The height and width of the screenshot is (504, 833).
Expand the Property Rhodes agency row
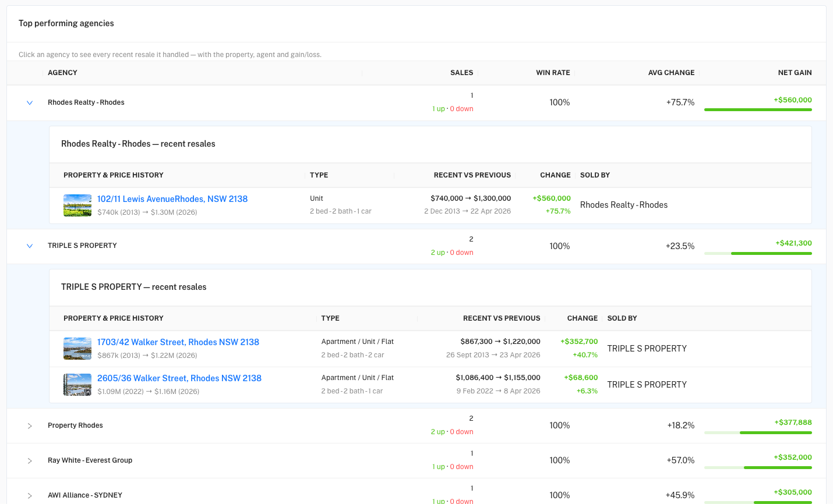[30, 426]
